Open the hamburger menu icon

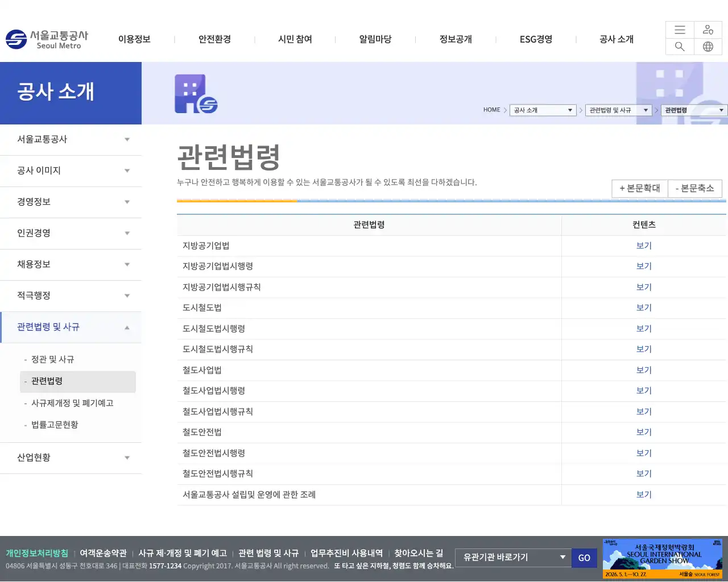[x=680, y=30]
